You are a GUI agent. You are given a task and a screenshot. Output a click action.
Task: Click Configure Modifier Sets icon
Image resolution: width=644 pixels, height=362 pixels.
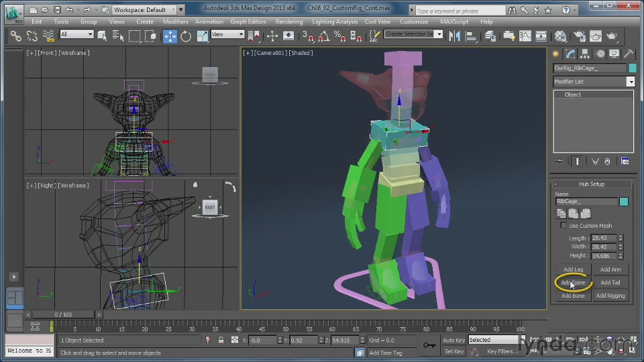[x=625, y=162]
